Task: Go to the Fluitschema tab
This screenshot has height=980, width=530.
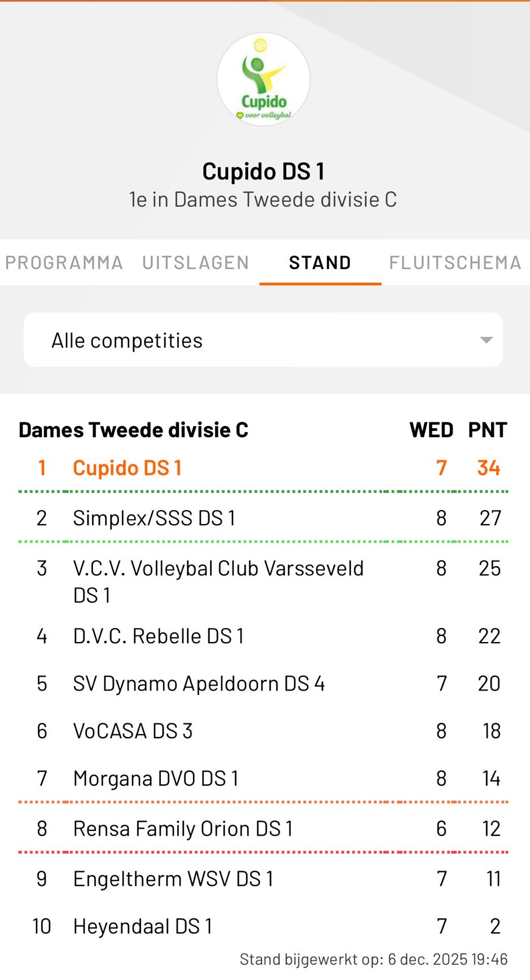Action: tap(455, 263)
